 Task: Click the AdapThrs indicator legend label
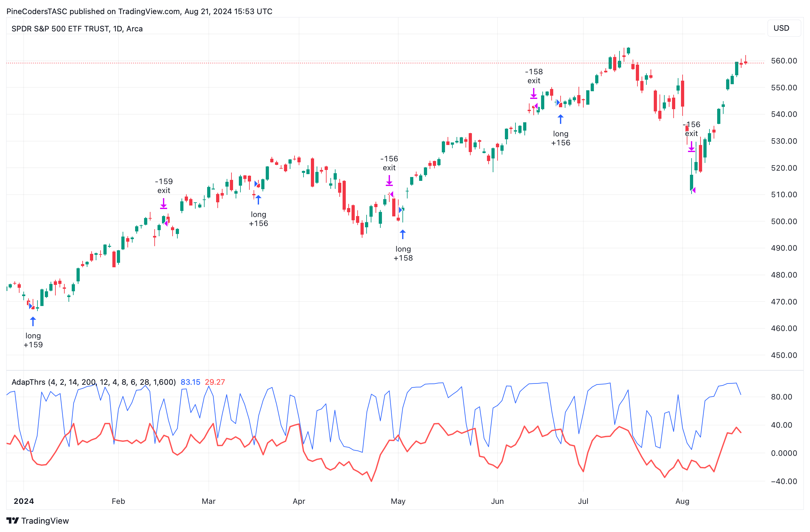[93, 382]
